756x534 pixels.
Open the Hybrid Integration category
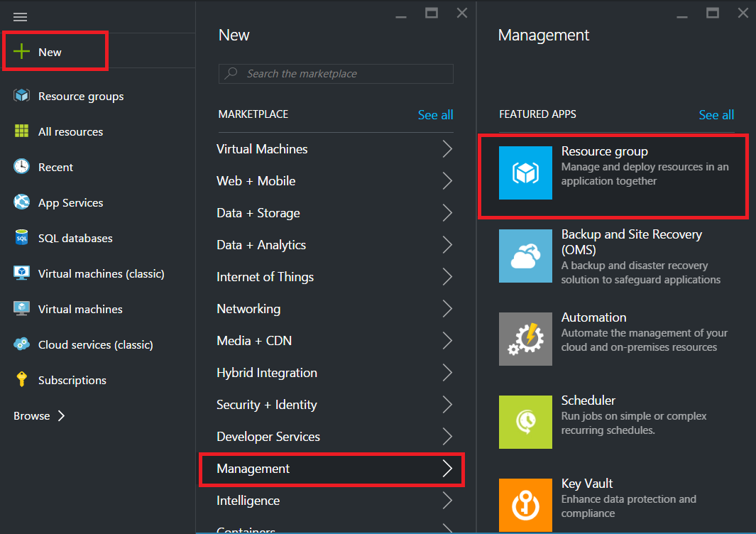[335, 373]
